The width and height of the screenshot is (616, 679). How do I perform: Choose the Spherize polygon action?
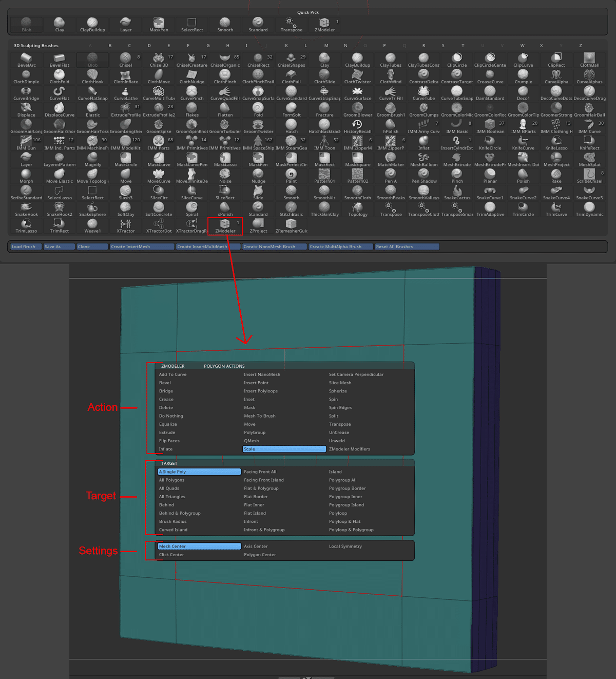click(338, 391)
